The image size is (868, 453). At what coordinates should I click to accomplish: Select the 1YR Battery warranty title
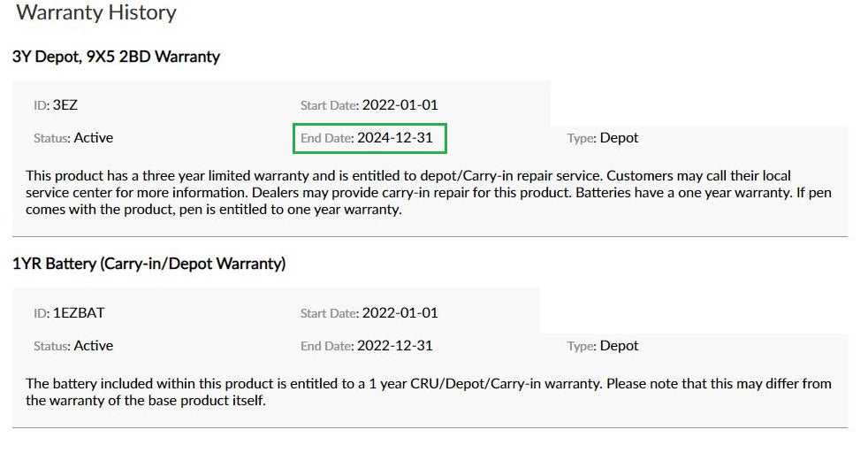pyautogui.click(x=148, y=264)
